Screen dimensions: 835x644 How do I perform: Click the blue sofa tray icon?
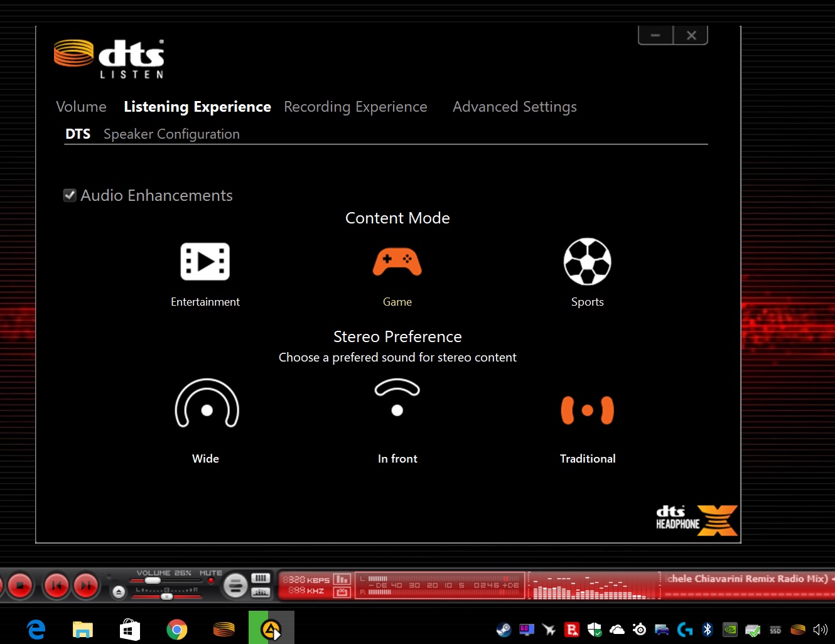(x=662, y=630)
